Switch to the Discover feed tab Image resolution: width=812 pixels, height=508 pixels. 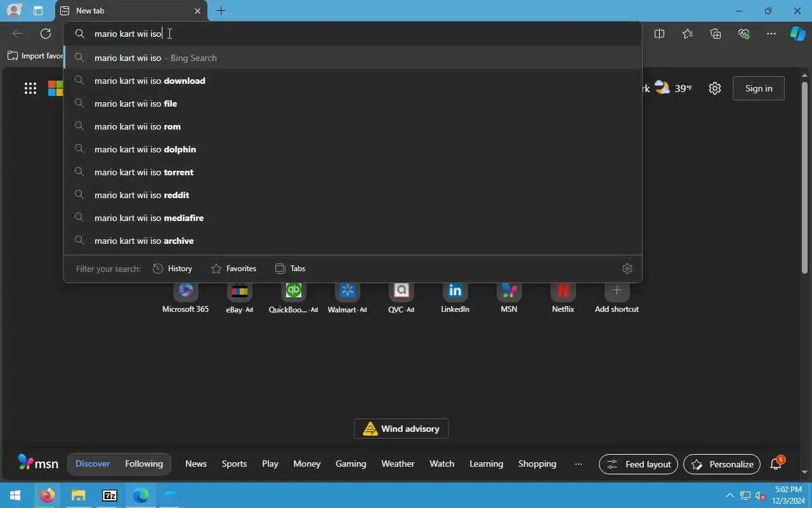[x=93, y=464]
